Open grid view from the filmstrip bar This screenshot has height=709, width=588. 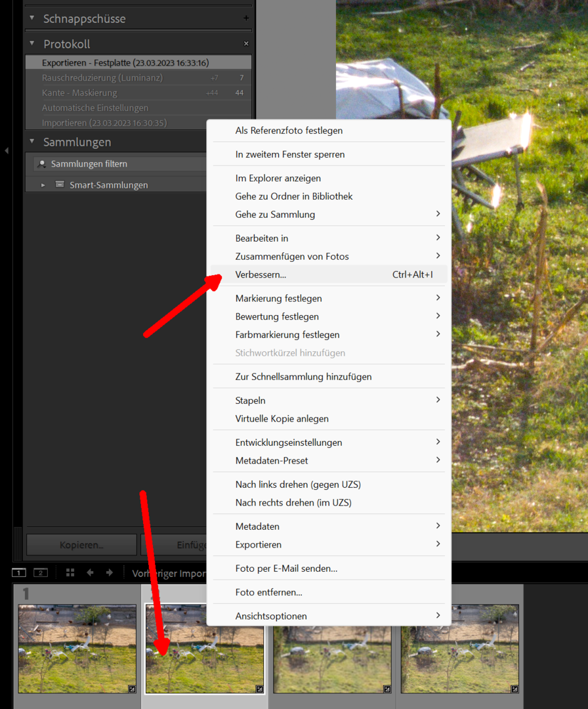click(70, 572)
